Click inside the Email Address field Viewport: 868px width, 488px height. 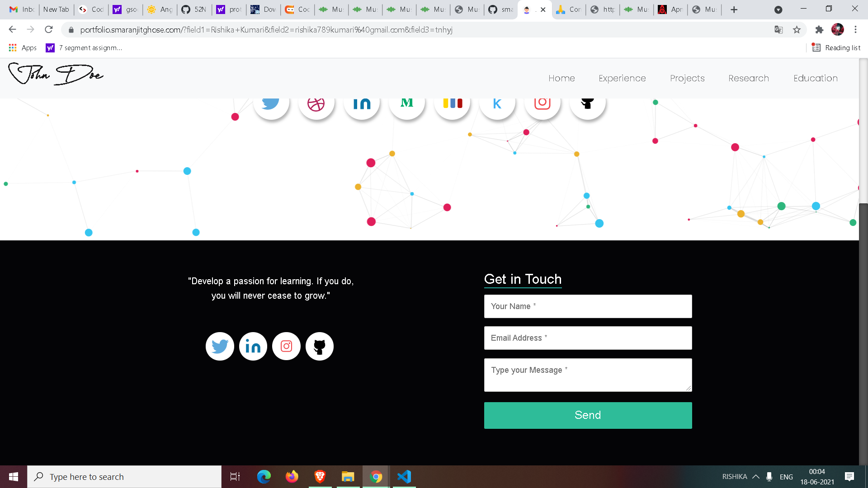588,338
